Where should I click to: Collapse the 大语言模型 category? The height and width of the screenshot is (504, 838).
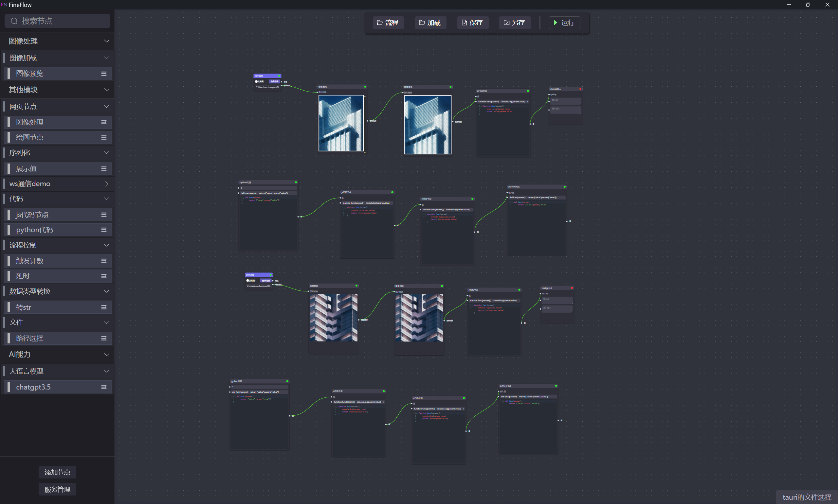106,371
